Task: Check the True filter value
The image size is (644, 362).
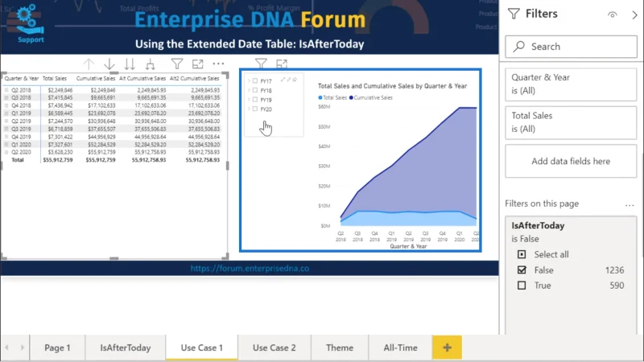Action: coord(522,286)
